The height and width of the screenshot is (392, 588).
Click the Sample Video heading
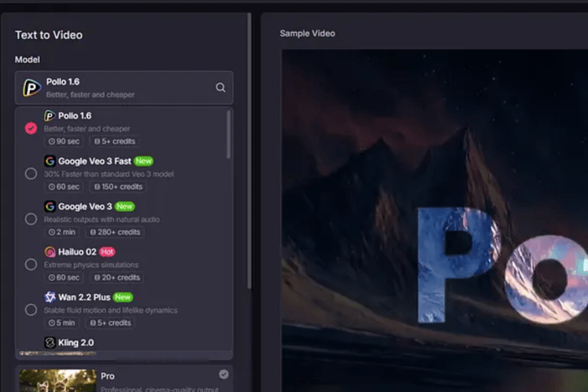(308, 34)
